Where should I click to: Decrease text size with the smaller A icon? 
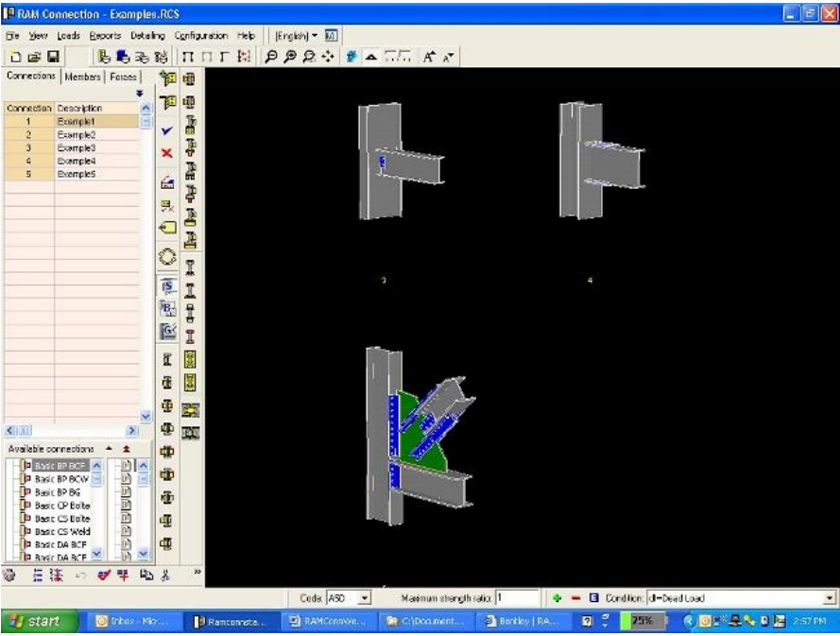coord(449,57)
